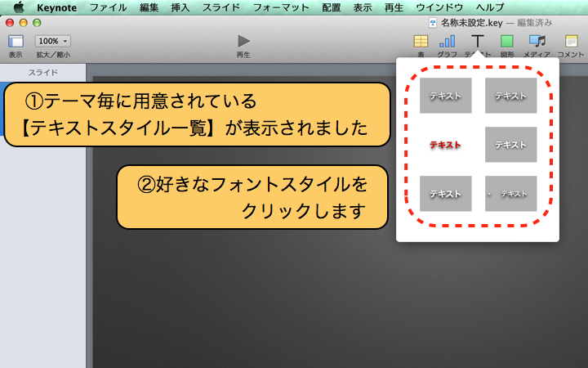Click the green zoom window button
This screenshot has height=368, width=588.
37,23
